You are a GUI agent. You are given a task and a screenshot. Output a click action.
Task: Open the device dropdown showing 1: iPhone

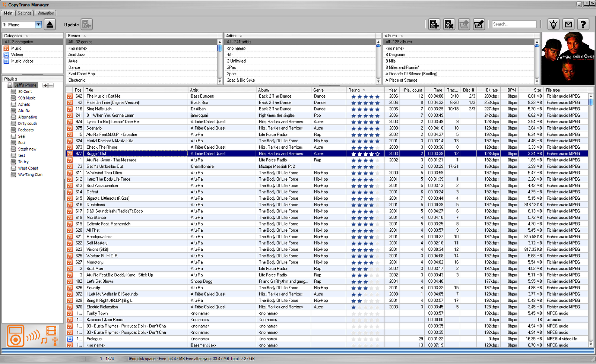tap(38, 25)
